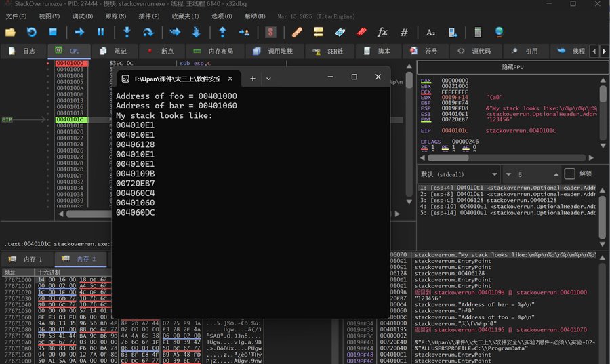Click the # comments toolbar icon

point(404,32)
